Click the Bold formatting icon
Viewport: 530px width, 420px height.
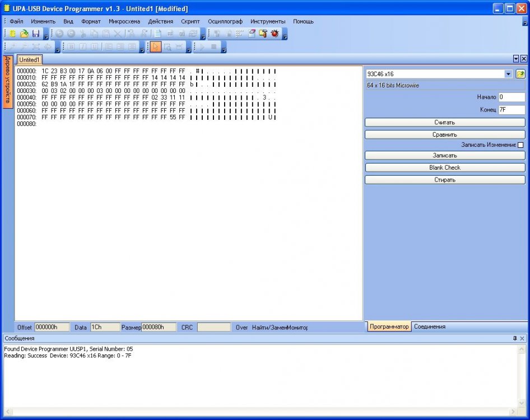[71, 47]
